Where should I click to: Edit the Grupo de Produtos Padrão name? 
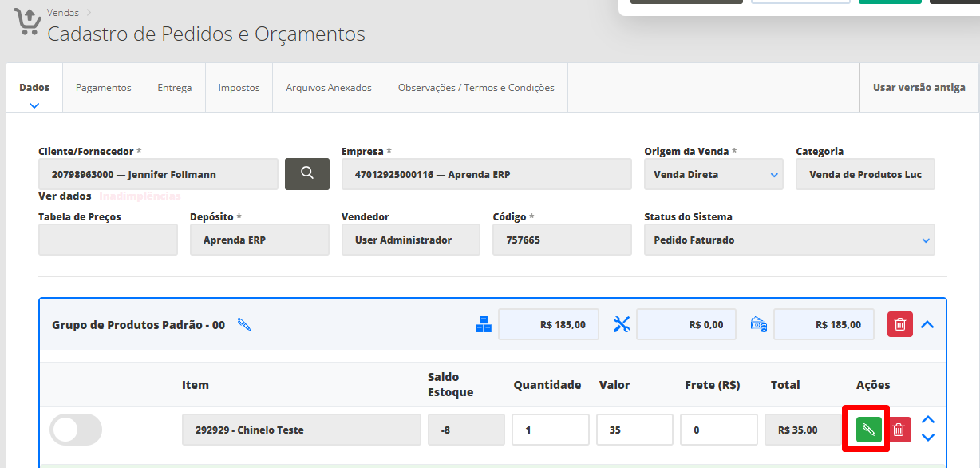pyautogui.click(x=244, y=324)
